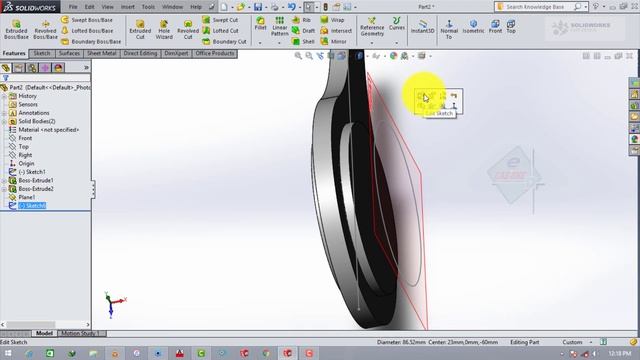Image resolution: width=640 pixels, height=360 pixels.
Task: Open the Tools menu
Action: click(x=148, y=7)
